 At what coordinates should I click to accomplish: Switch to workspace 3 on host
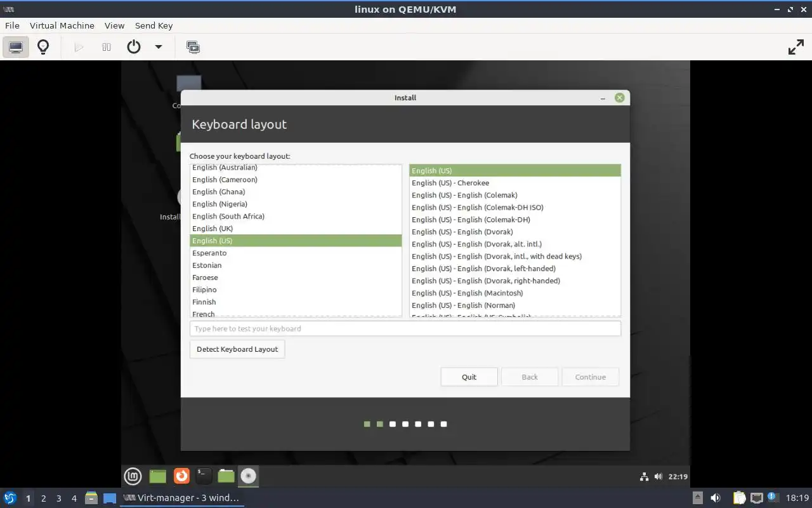point(59,498)
